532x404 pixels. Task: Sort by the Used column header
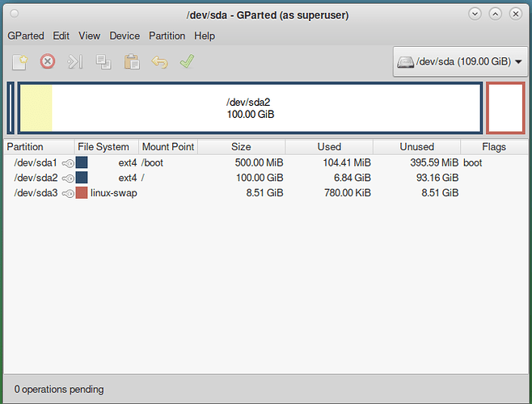point(329,147)
